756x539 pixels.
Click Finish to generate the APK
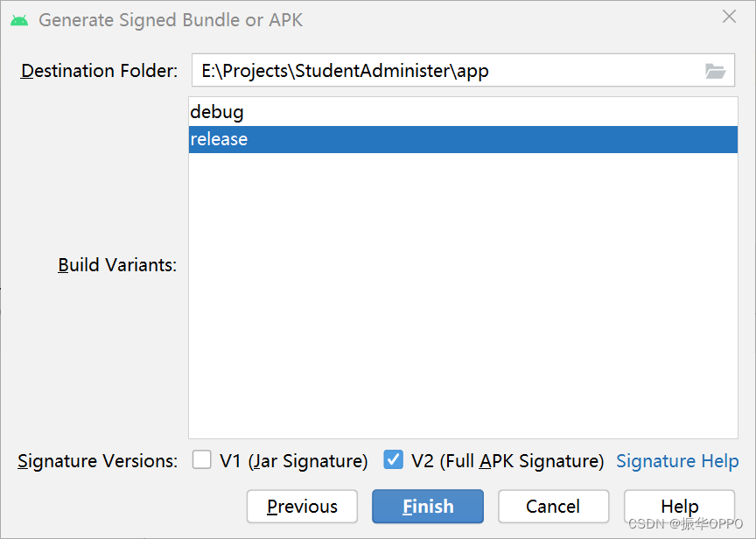coord(427,507)
